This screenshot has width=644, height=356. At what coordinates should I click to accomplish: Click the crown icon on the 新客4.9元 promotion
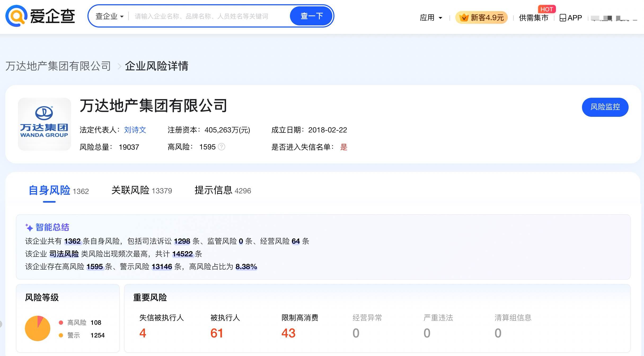464,17
